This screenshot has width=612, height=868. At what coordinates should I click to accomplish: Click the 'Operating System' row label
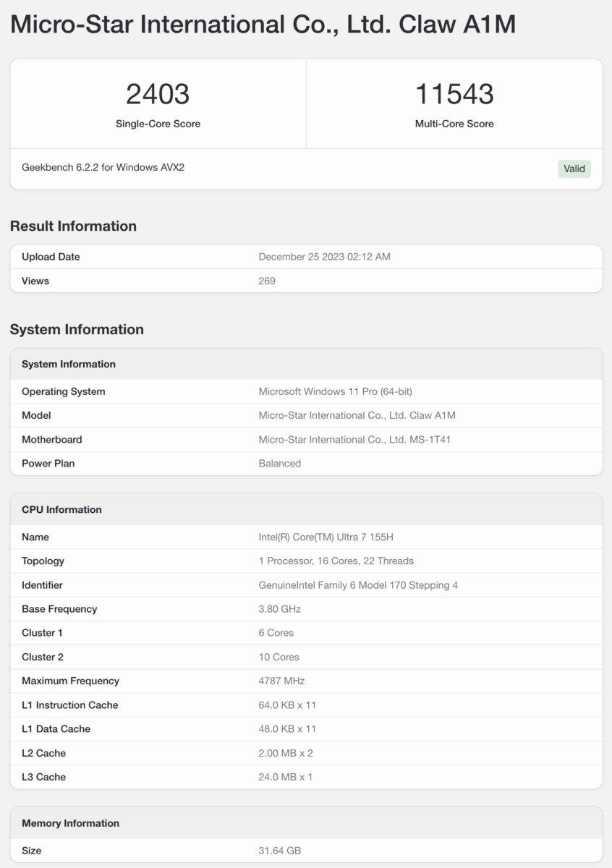(64, 391)
